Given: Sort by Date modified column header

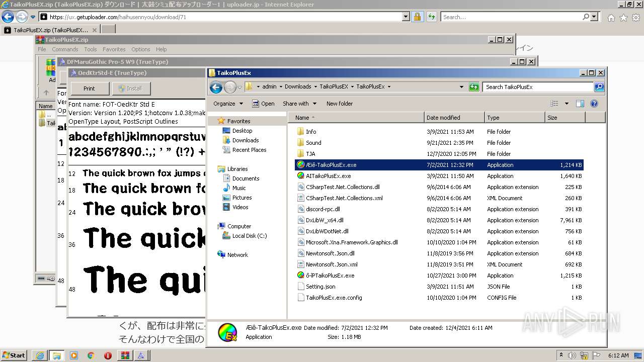Looking at the screenshot, I should [454, 118].
